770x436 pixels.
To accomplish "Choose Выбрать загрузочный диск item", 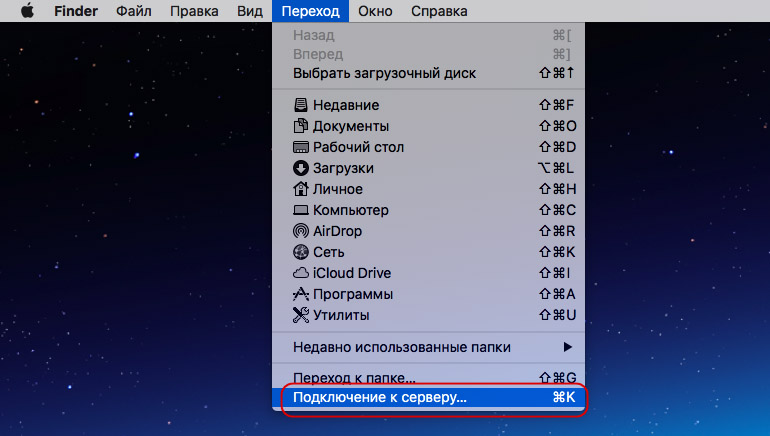I will [x=429, y=73].
